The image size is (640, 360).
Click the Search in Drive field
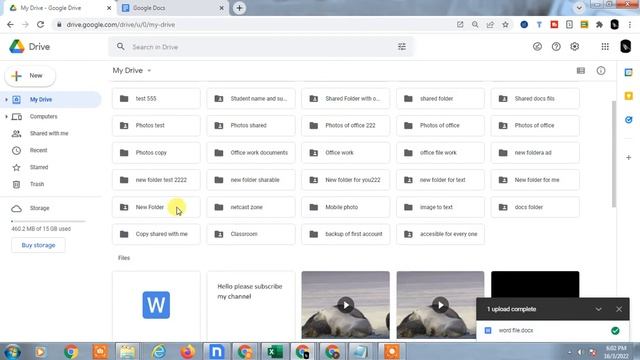pyautogui.click(x=261, y=47)
